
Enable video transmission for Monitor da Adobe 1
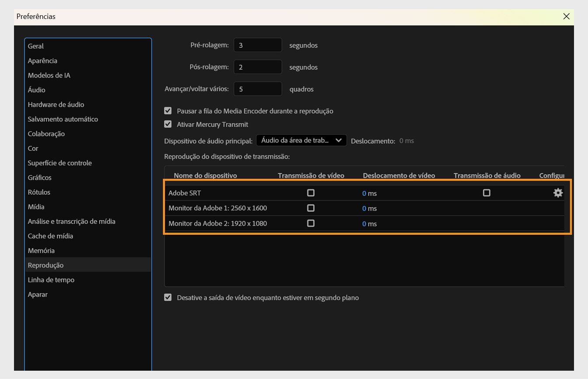[x=311, y=208]
